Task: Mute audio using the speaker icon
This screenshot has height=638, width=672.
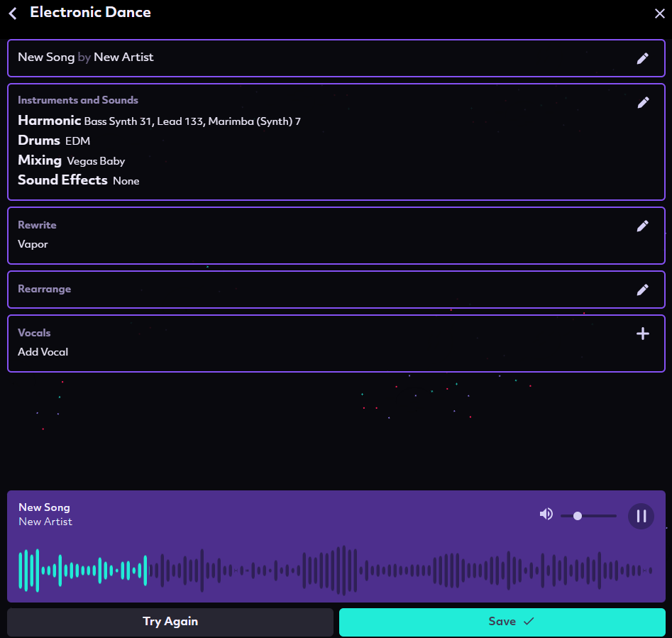Action: click(546, 515)
